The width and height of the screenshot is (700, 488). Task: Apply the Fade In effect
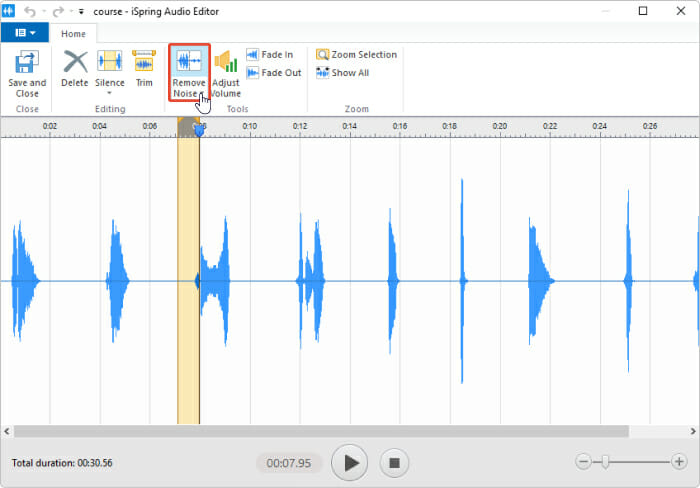click(270, 54)
